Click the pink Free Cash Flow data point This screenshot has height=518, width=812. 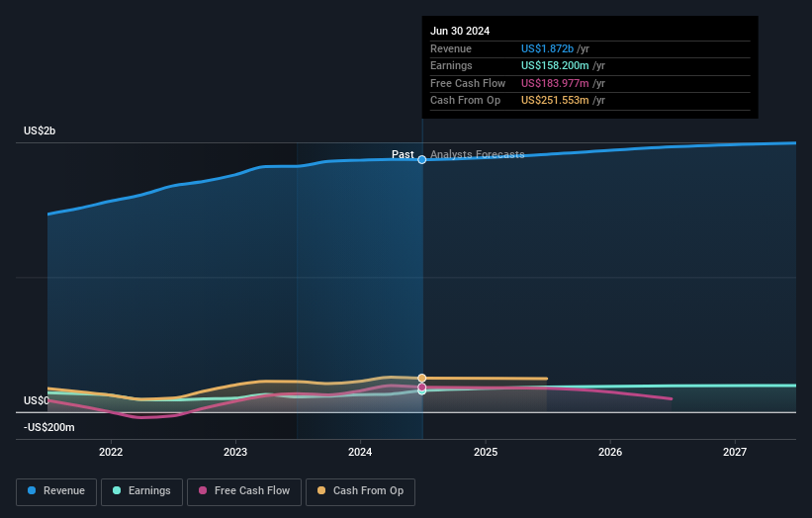[x=422, y=388]
